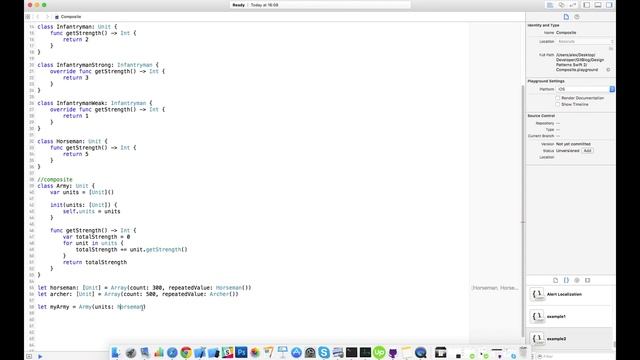Screen dimensions: 640x360
Task: Open Launchpad rocket in the Dock
Action: [x=131, y=352]
